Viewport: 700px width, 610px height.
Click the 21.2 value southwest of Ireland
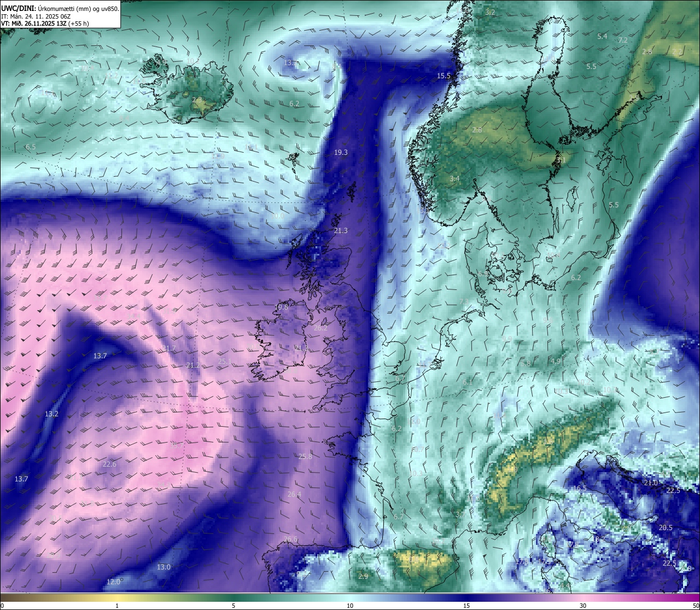pyautogui.click(x=192, y=365)
